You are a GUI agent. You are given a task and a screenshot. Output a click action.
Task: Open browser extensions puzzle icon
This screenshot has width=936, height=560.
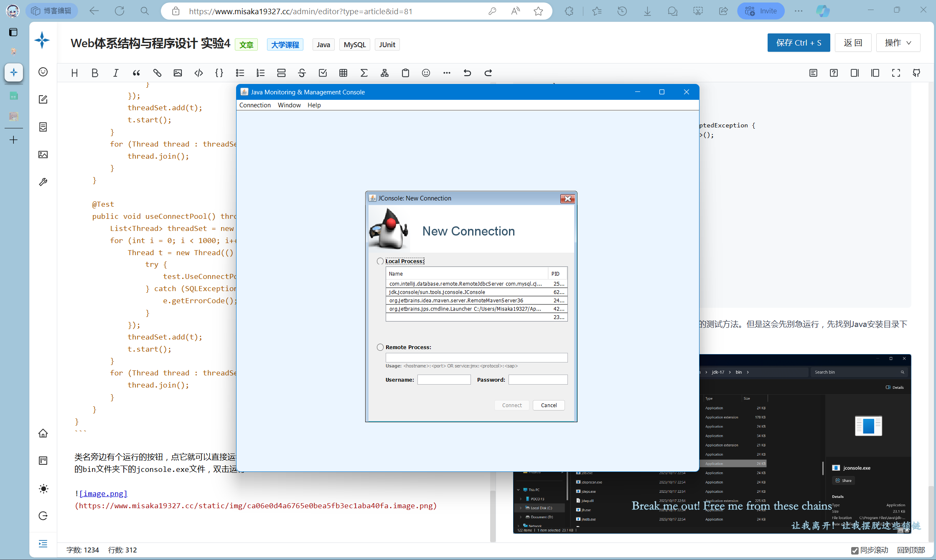point(569,11)
